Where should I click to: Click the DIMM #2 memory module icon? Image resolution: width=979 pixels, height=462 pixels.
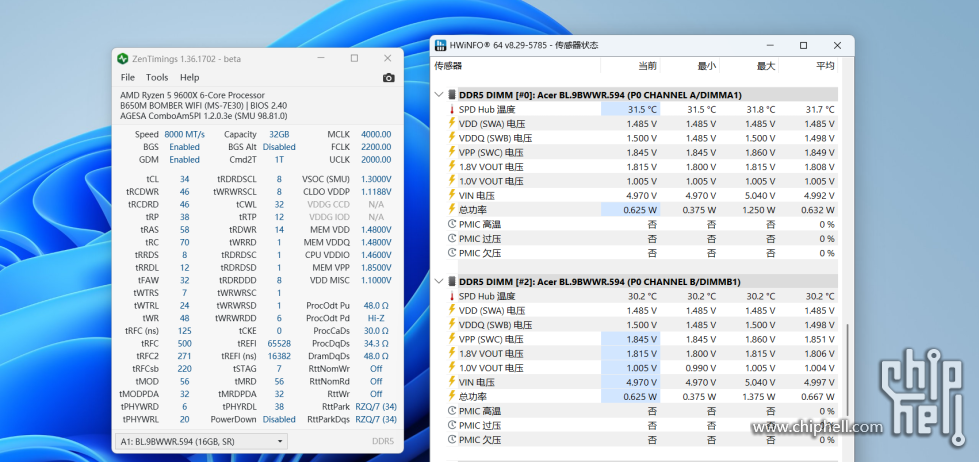click(x=452, y=282)
